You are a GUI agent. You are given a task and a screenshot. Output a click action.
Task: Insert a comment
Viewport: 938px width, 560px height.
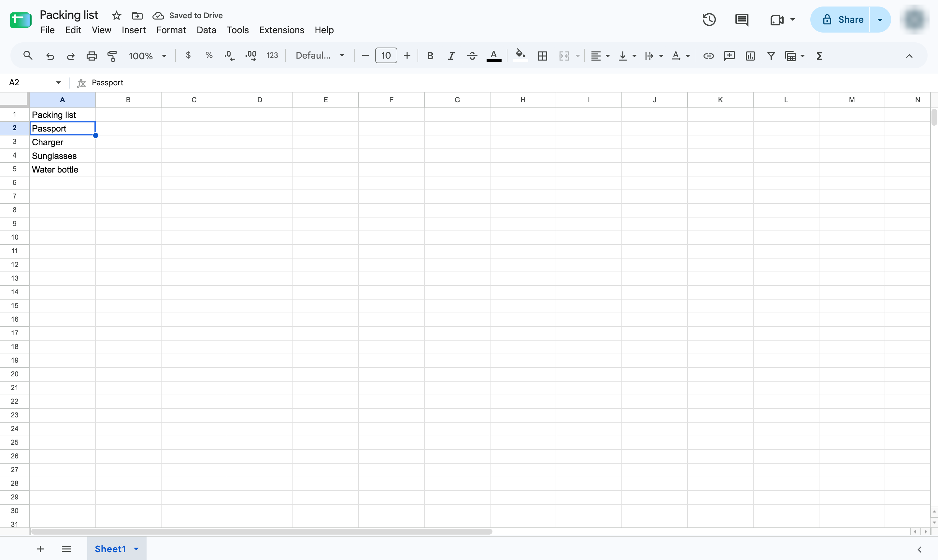coord(729,56)
